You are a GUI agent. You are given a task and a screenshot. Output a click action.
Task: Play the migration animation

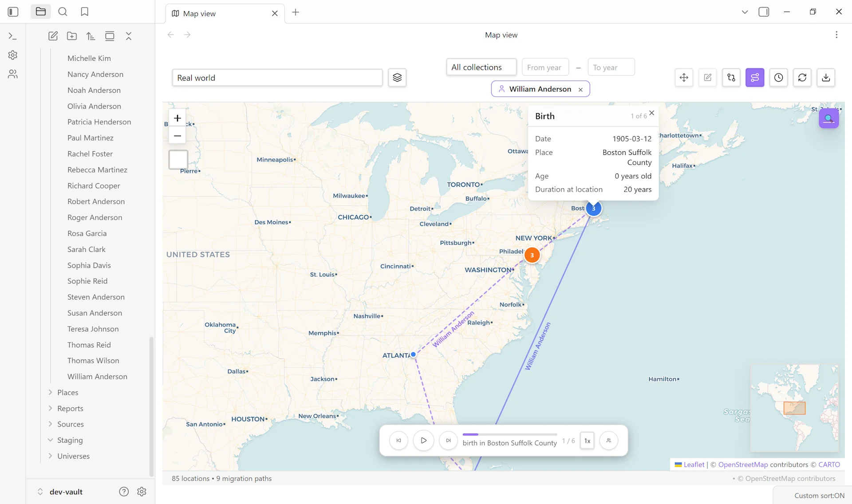tap(423, 441)
